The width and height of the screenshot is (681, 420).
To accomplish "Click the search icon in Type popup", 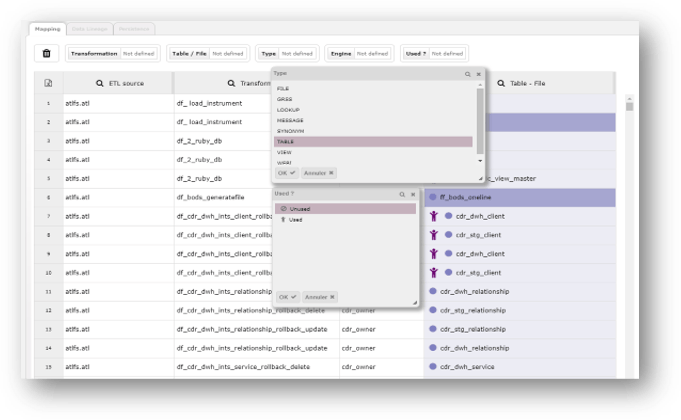I will [x=468, y=74].
